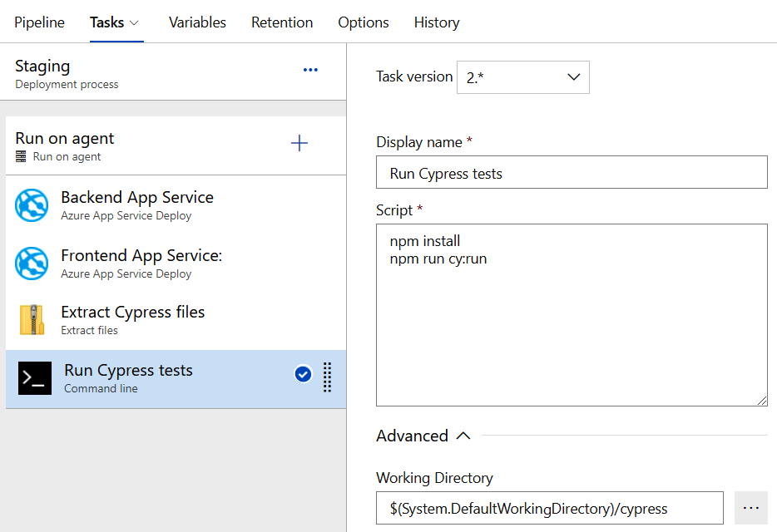Screen dimensions: 777x532
Task: Open the Task version dropdown
Action: coord(522,77)
